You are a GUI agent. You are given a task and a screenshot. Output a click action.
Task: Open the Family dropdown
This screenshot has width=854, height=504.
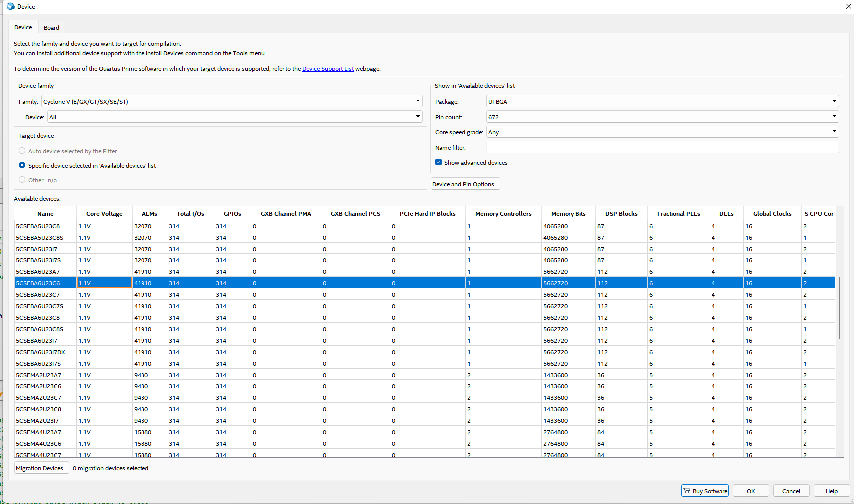point(232,101)
